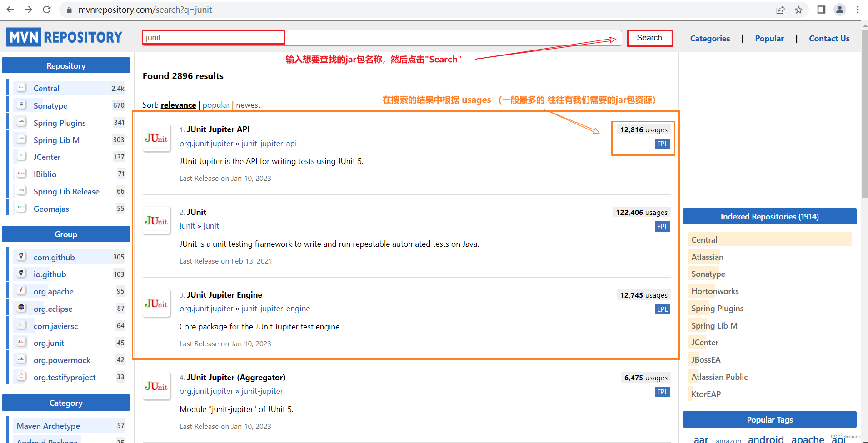Open JBossEA in Indexed Repositories

pos(706,359)
